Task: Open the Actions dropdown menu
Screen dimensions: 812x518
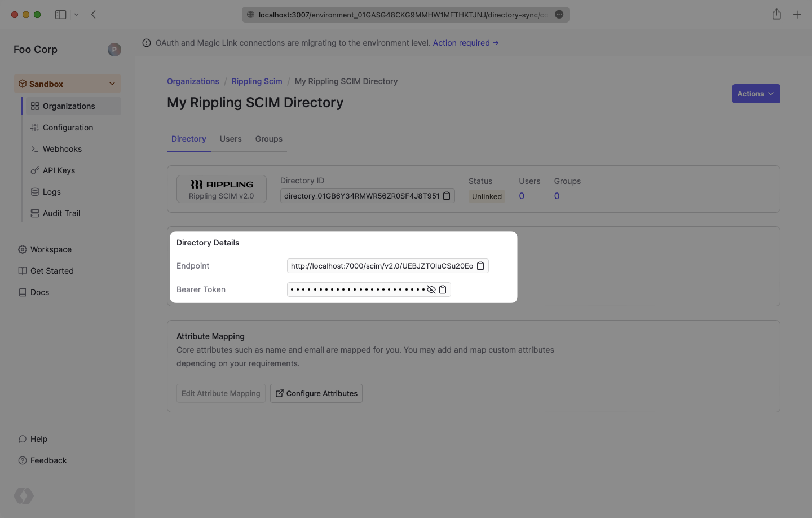Action: point(756,94)
